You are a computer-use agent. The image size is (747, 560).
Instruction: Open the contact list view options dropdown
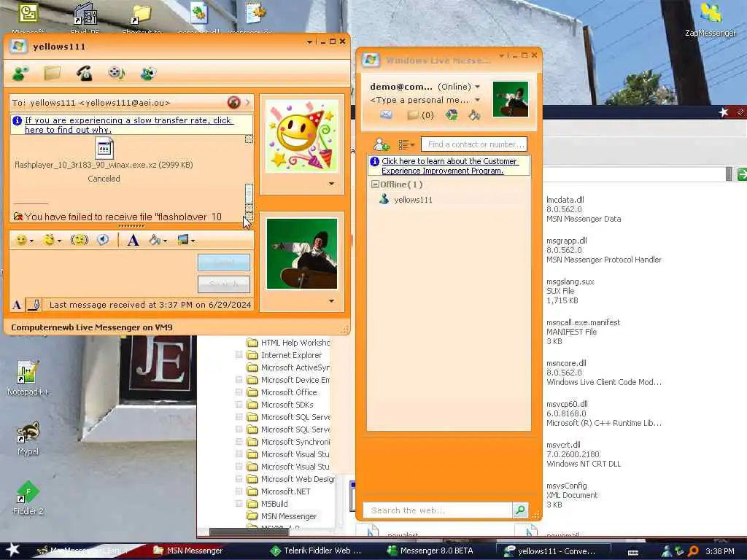pos(406,144)
